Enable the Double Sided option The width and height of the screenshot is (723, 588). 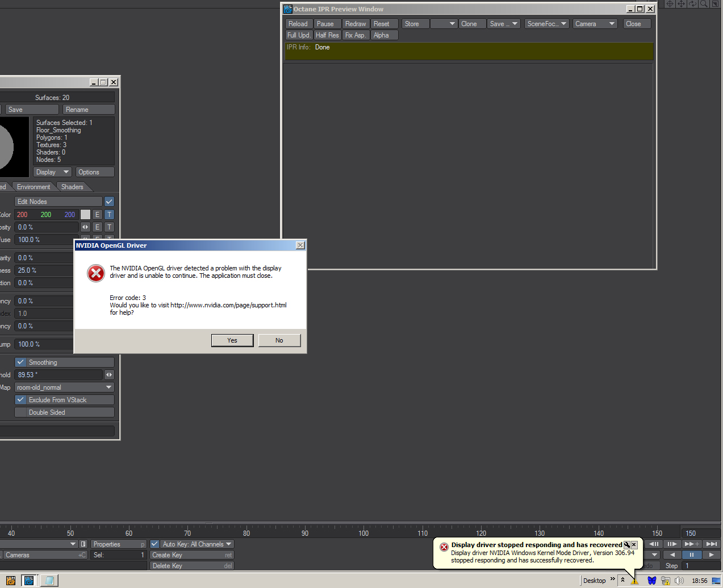(65, 412)
